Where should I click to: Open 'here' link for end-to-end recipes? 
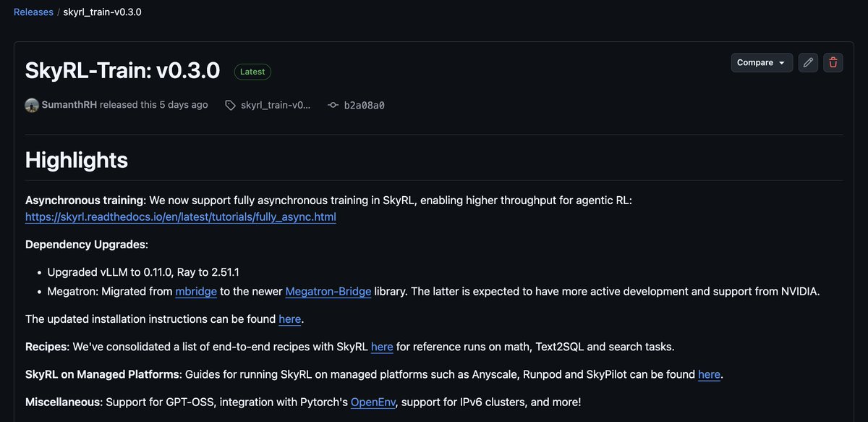point(382,347)
